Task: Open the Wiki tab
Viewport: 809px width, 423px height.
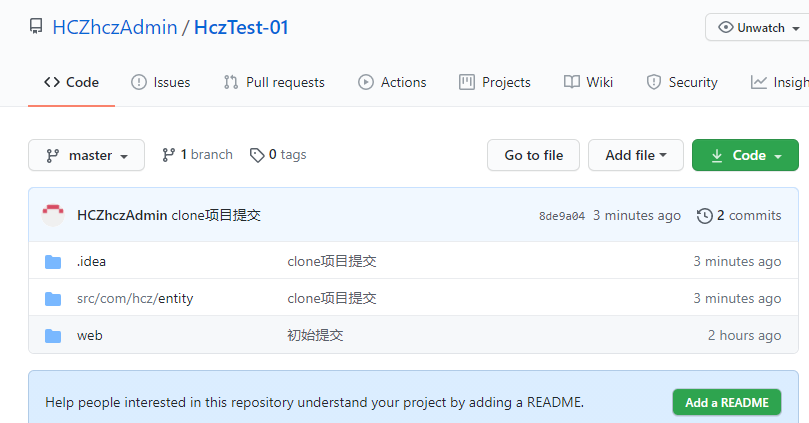Action: (588, 82)
